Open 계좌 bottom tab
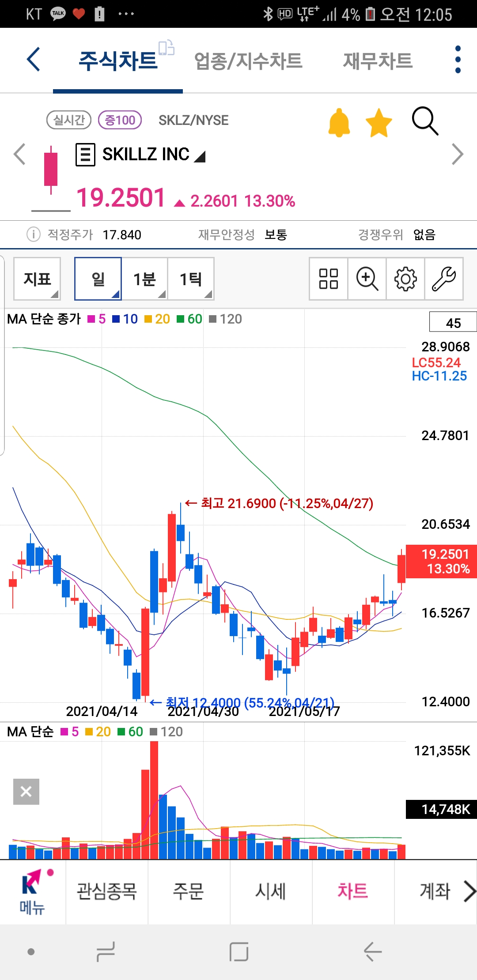The width and height of the screenshot is (477, 980). point(435,891)
